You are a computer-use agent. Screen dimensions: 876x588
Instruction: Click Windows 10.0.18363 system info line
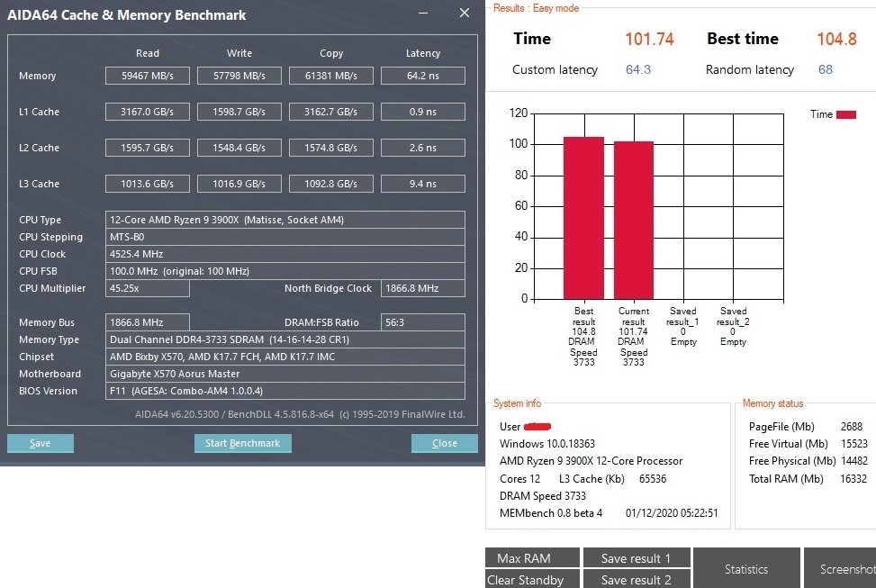547,444
